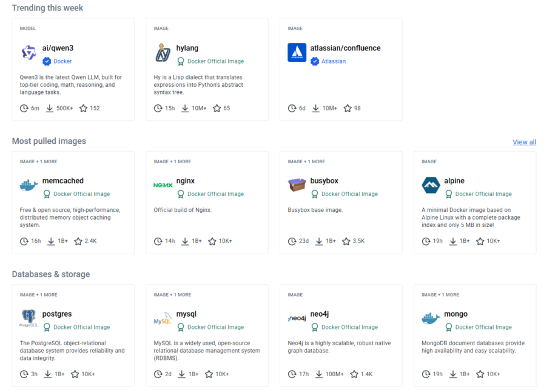Open View all most pulled images
The width and height of the screenshot is (558, 392).
524,142
